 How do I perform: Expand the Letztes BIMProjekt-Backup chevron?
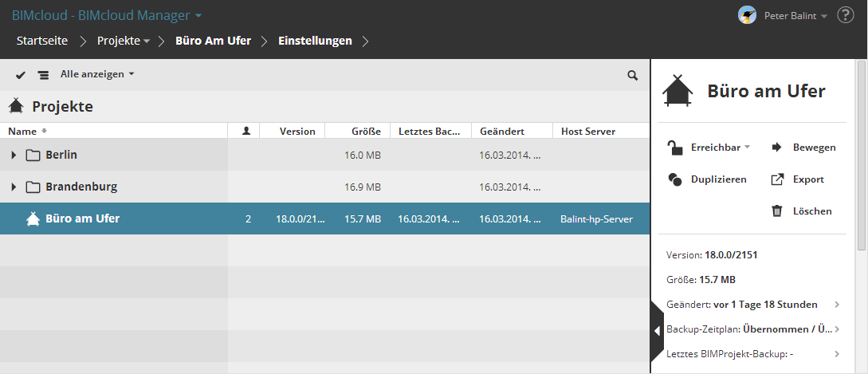837,353
